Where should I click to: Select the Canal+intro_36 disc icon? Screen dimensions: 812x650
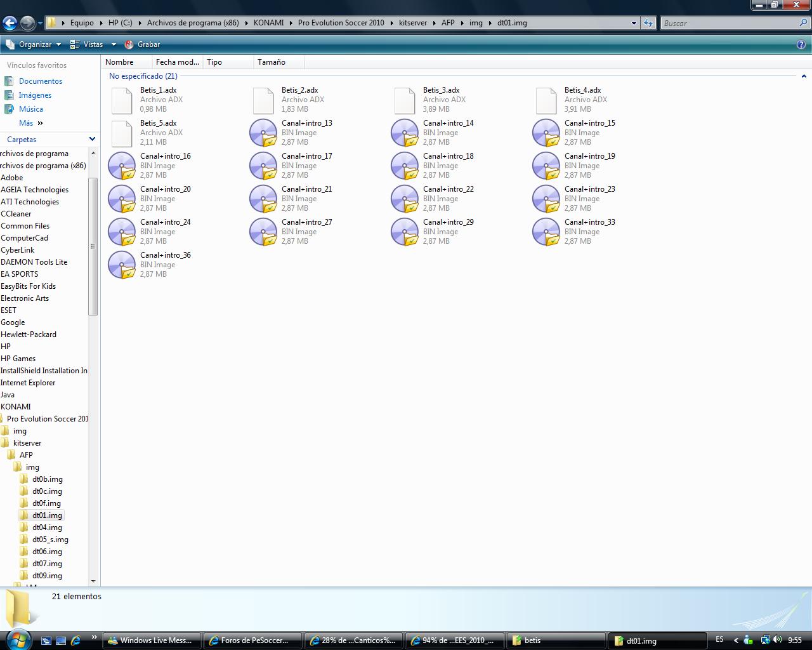pos(121,265)
